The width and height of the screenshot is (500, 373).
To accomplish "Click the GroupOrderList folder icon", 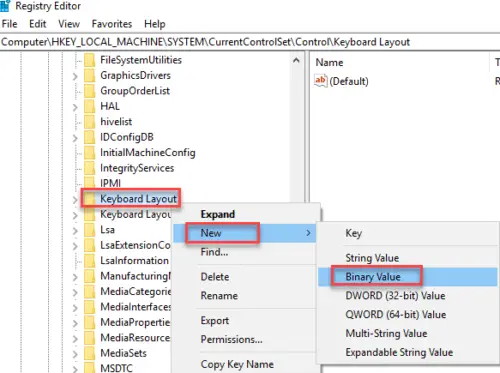I will click(x=89, y=91).
